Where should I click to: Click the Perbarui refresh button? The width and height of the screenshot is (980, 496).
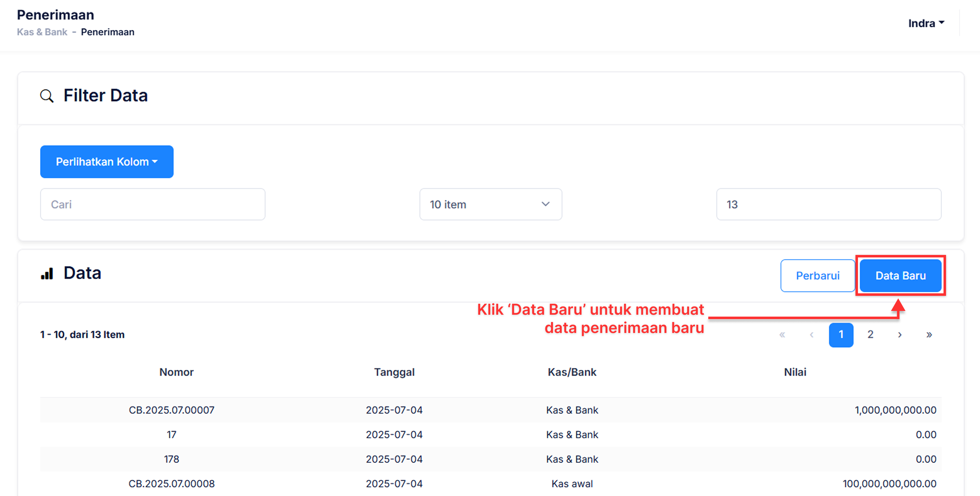point(817,276)
